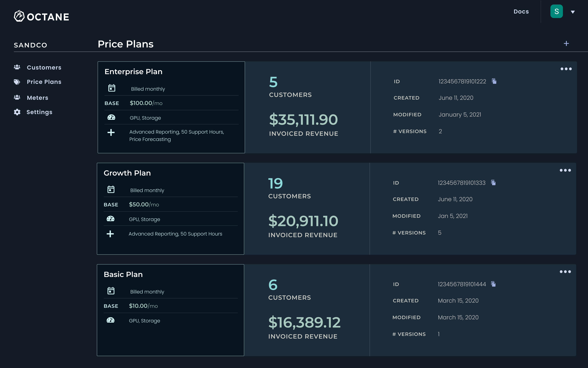Open the Growth Plan three-dot menu
This screenshot has height=368, width=588.
[565, 170]
